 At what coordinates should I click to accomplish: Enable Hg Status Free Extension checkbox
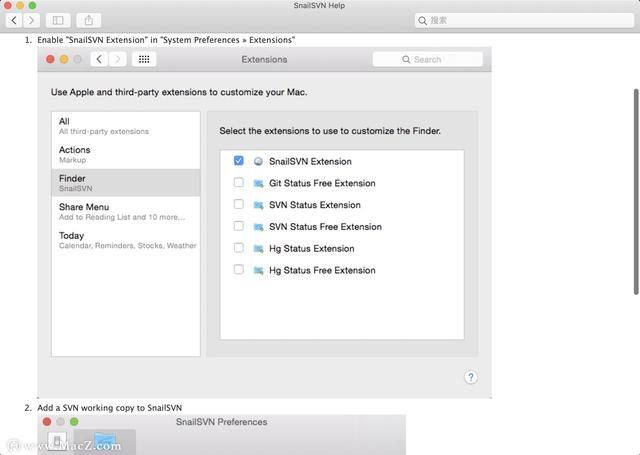pos(239,269)
